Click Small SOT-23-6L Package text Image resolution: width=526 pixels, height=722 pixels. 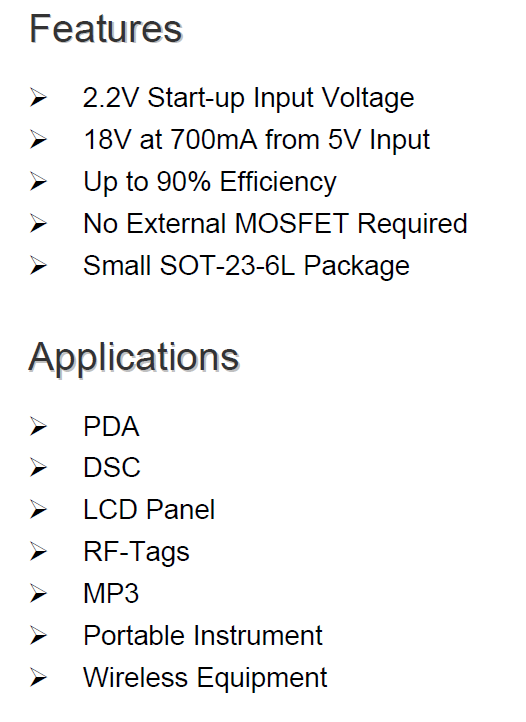246,266
